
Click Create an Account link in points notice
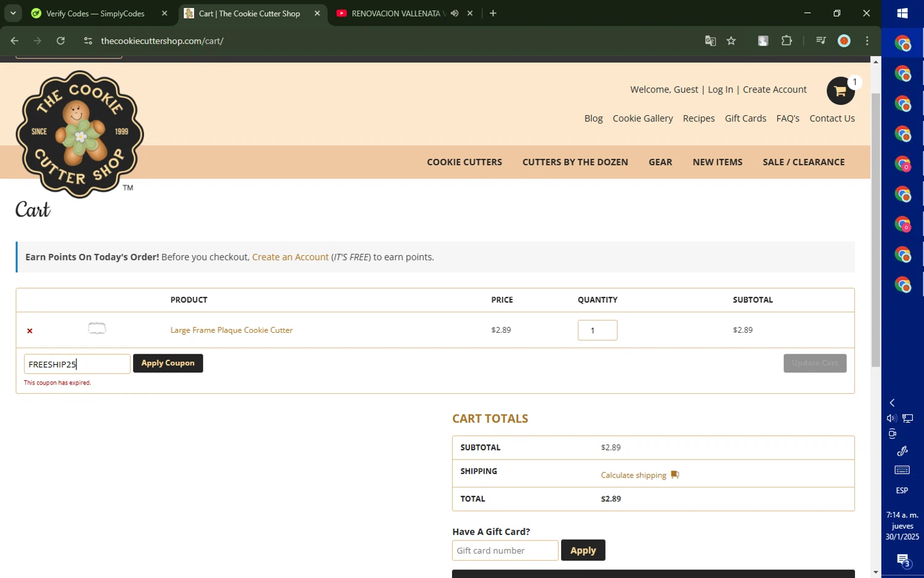coord(290,257)
